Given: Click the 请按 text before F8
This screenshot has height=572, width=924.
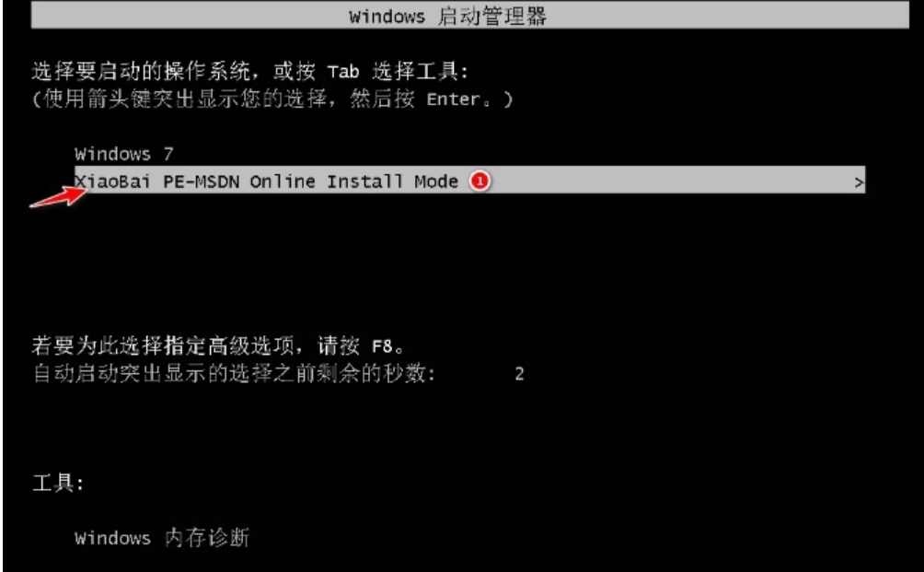Looking at the screenshot, I should (x=339, y=345).
